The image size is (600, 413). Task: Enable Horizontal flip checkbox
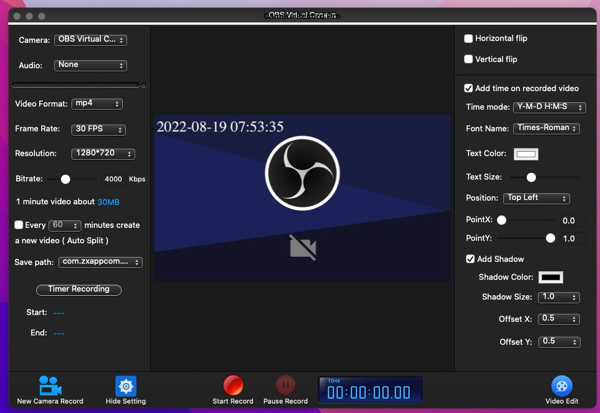click(468, 38)
